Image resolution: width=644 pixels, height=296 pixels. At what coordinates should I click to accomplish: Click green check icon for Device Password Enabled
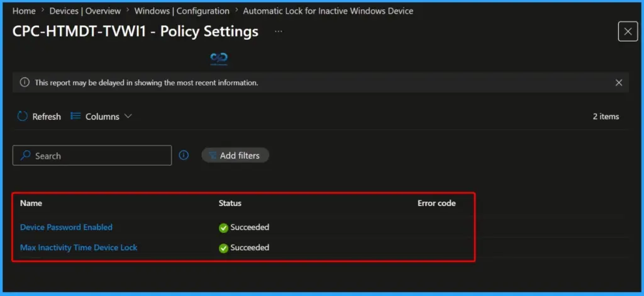click(223, 228)
